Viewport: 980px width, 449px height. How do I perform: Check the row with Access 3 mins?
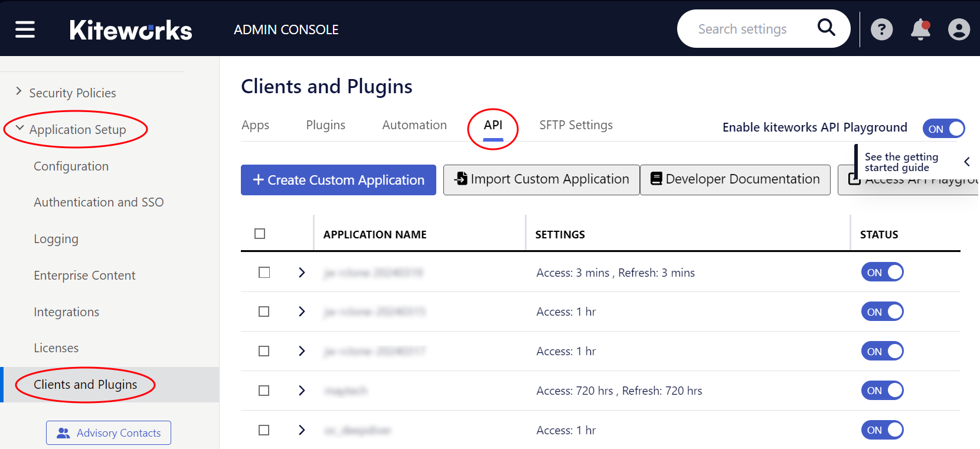[264, 273]
